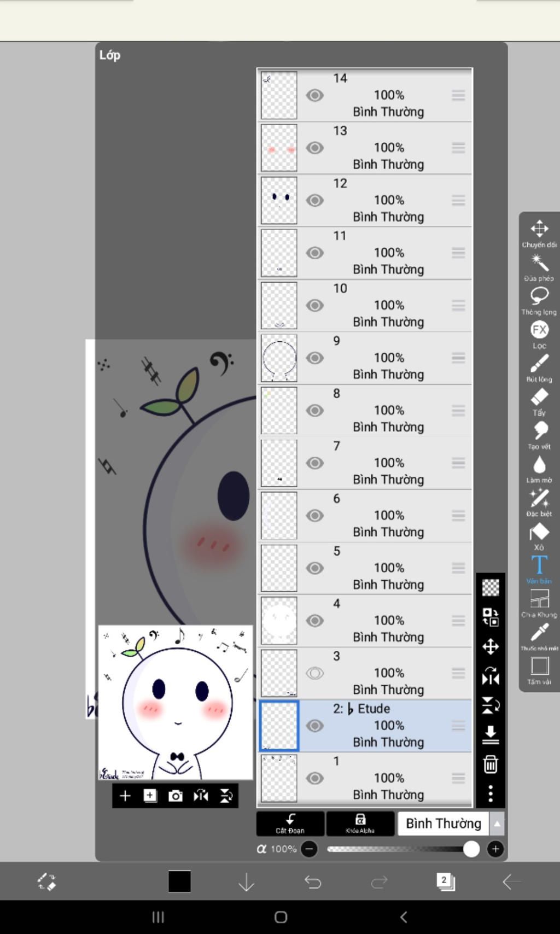This screenshot has height=934, width=560.
Task: Select the Magic Wand (Đũa phép) tool
Action: [539, 267]
